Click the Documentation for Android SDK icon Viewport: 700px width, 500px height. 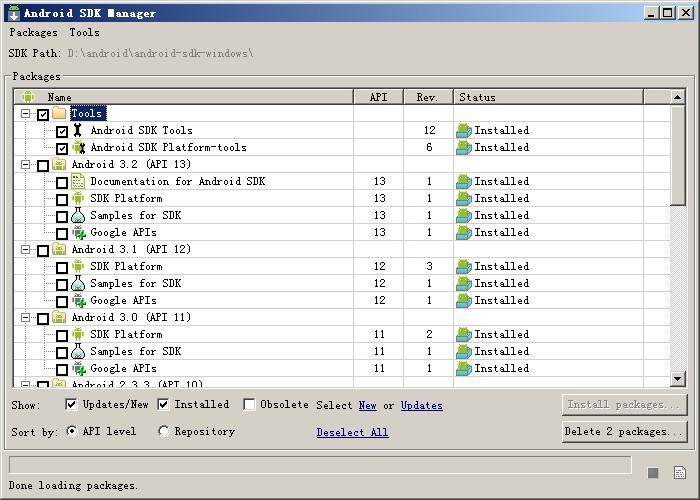click(x=78, y=181)
